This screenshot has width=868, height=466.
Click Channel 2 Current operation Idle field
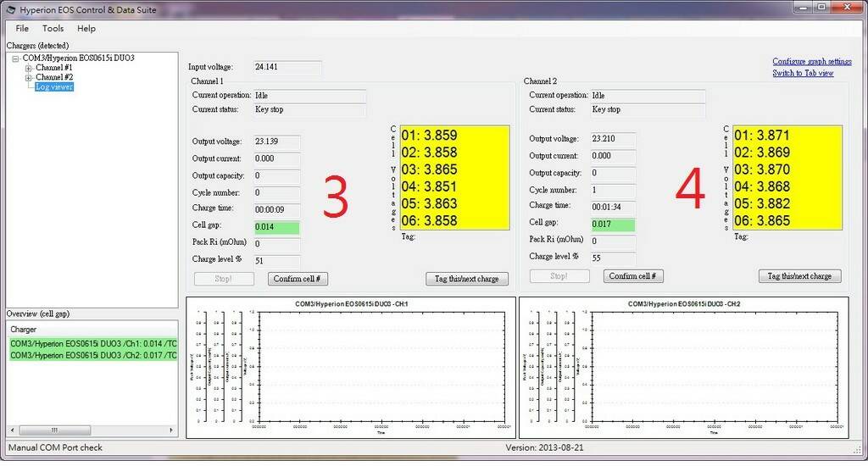[x=648, y=96]
